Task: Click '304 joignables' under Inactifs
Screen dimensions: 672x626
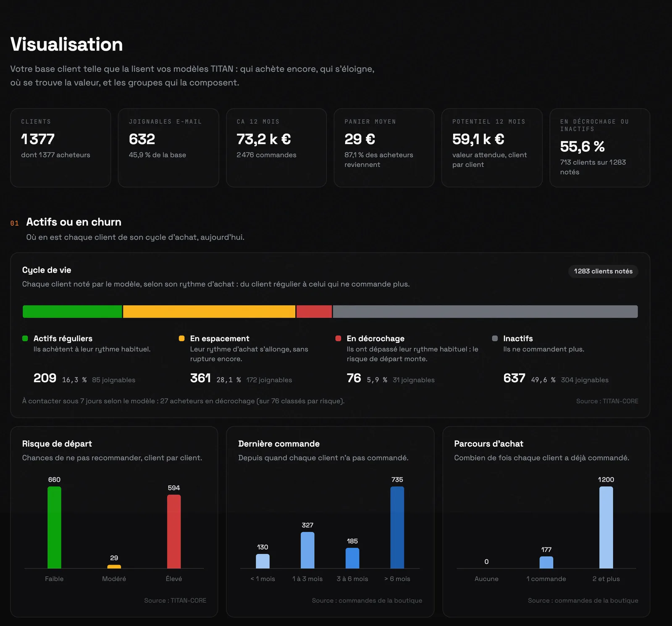Action: click(x=585, y=380)
